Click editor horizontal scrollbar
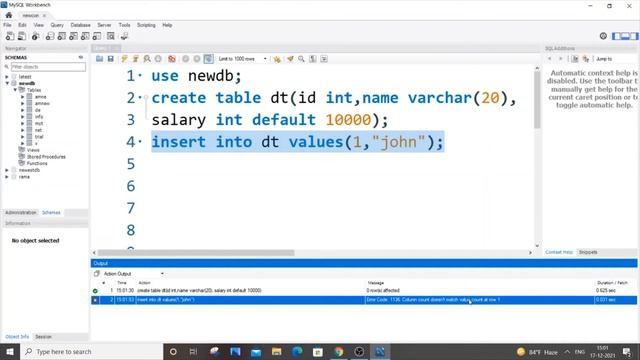The height and width of the screenshot is (360, 640). tap(196, 253)
